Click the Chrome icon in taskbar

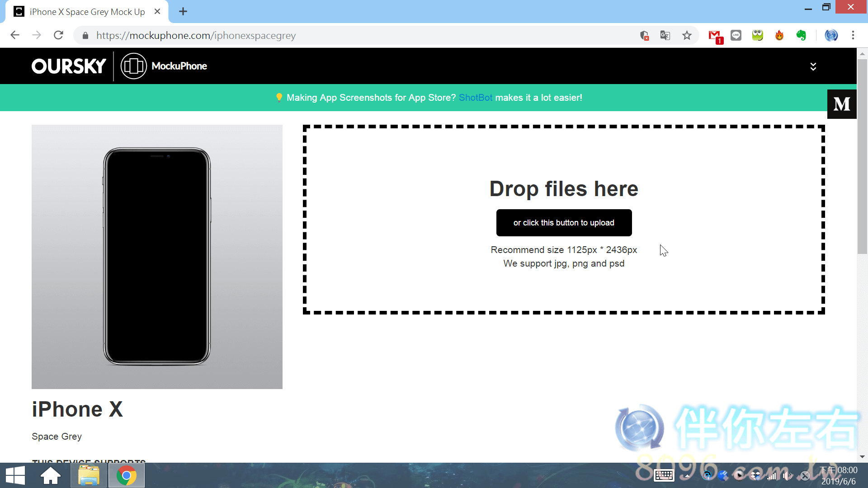pyautogui.click(x=126, y=476)
